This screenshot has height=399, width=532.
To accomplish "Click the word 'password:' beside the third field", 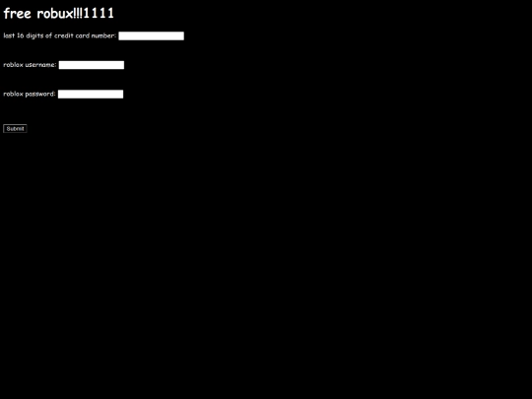I will [x=40, y=94].
